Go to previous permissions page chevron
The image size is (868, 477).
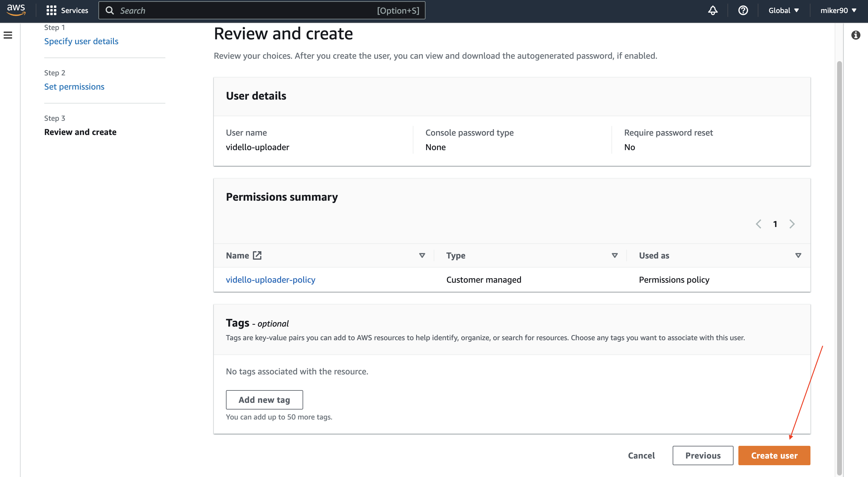tap(758, 224)
